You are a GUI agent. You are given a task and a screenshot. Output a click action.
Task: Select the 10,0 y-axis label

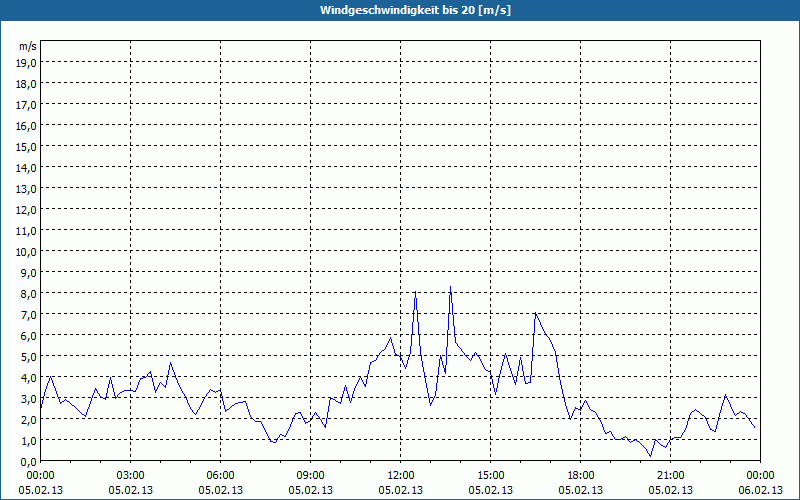pyautogui.click(x=26, y=252)
